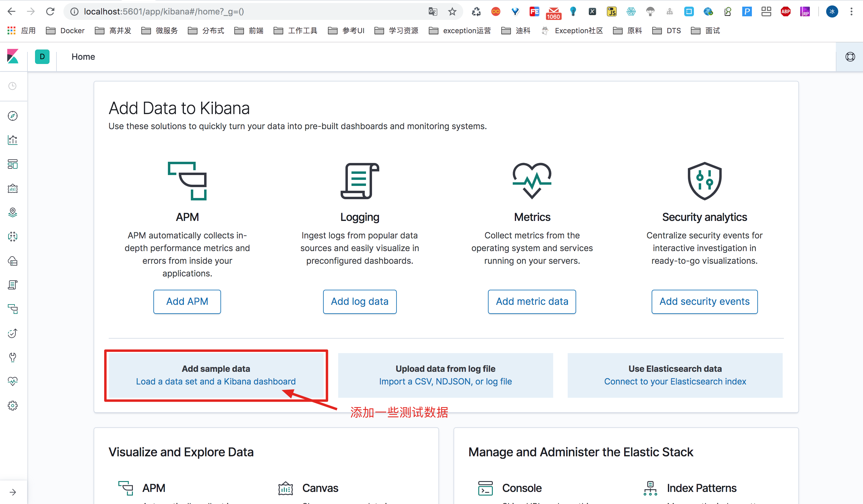
Task: Click the Add sample data card
Action: (216, 375)
